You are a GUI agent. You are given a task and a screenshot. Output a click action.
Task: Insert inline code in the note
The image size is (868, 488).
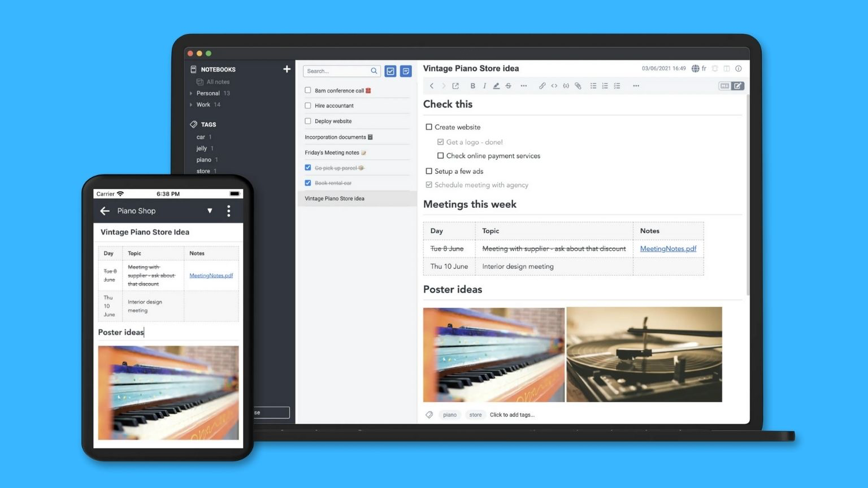pos(554,86)
